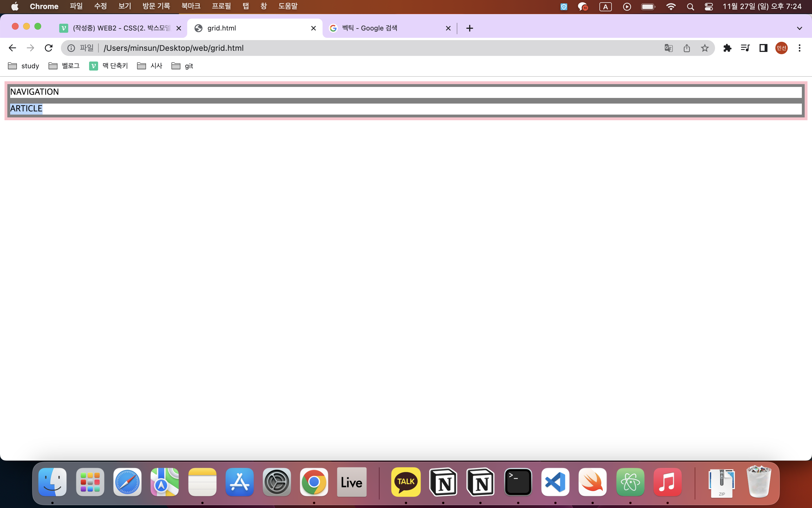
Task: Open the profile avatar menu
Action: 782,48
